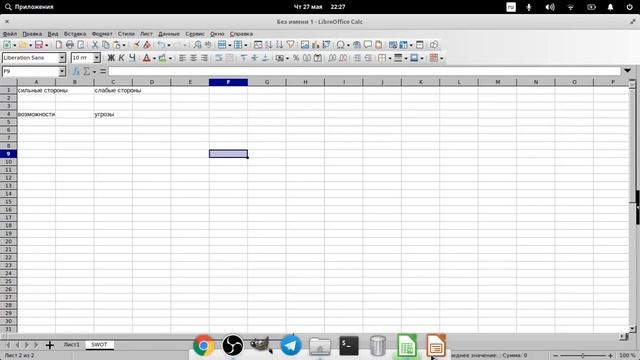
Task: Align cell content to top
Action: [244, 58]
